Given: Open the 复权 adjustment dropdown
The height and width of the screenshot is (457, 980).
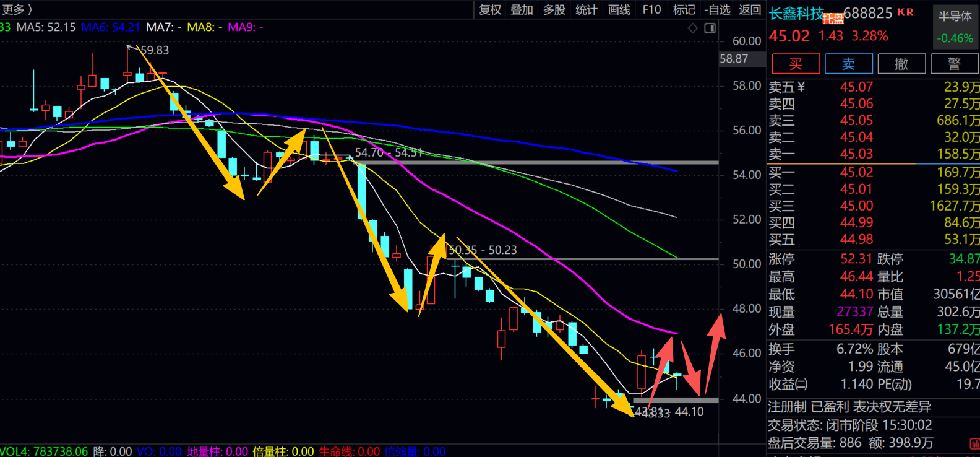Looking at the screenshot, I should pyautogui.click(x=490, y=10).
